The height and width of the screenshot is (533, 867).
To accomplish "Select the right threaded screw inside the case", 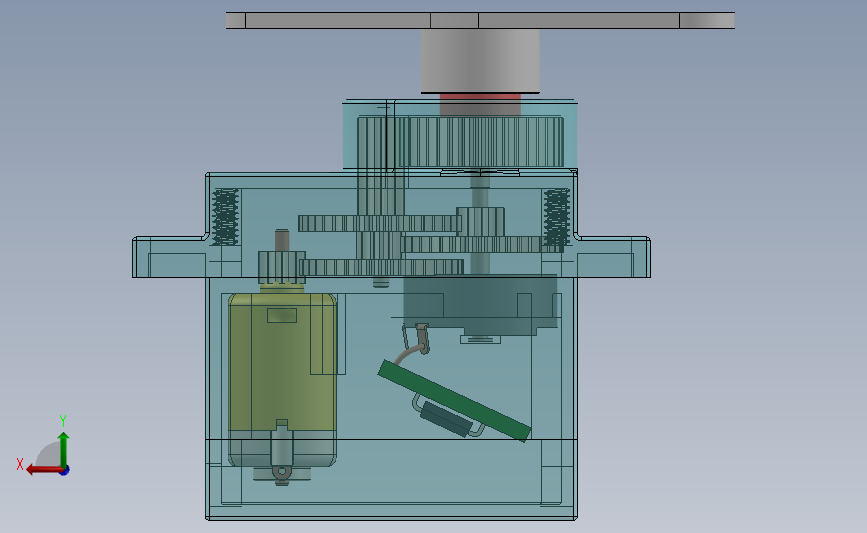I will [556, 217].
